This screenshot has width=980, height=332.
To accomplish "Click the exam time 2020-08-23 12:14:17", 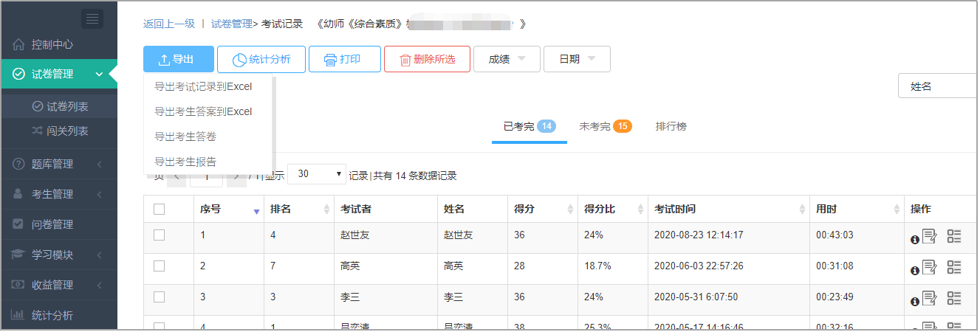I will 699,235.
